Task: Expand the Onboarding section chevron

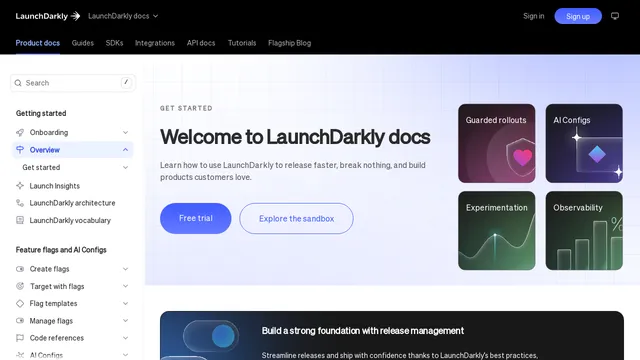Action: point(125,132)
